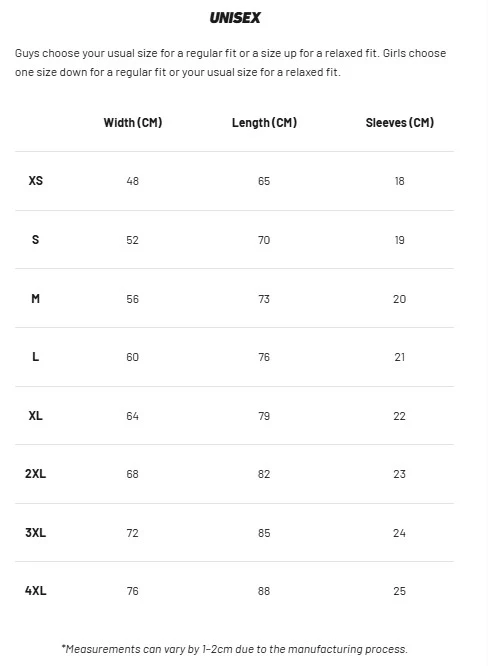
Task: Click the XS width value 48
Action: tap(133, 181)
